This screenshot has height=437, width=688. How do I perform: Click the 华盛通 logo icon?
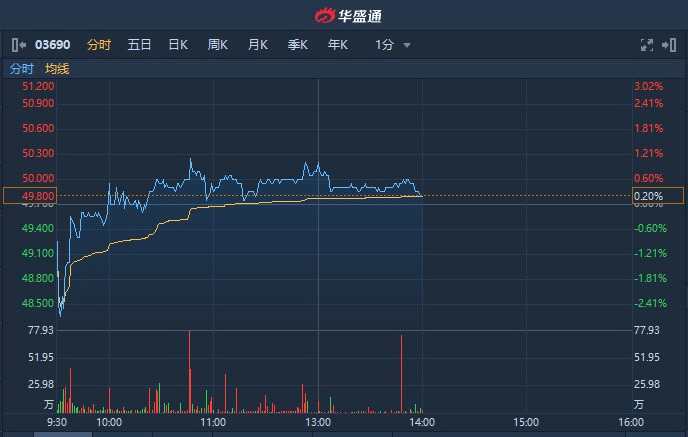325,16
